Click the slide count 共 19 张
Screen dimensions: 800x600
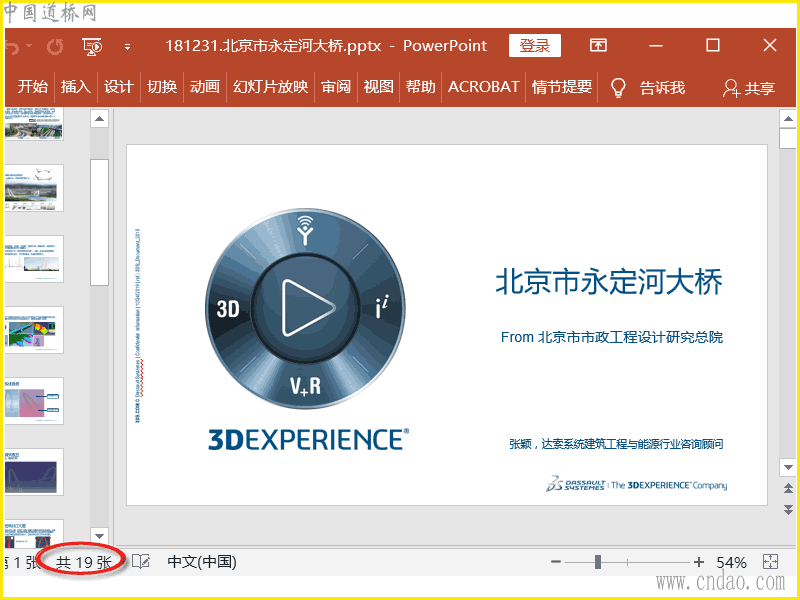83,563
